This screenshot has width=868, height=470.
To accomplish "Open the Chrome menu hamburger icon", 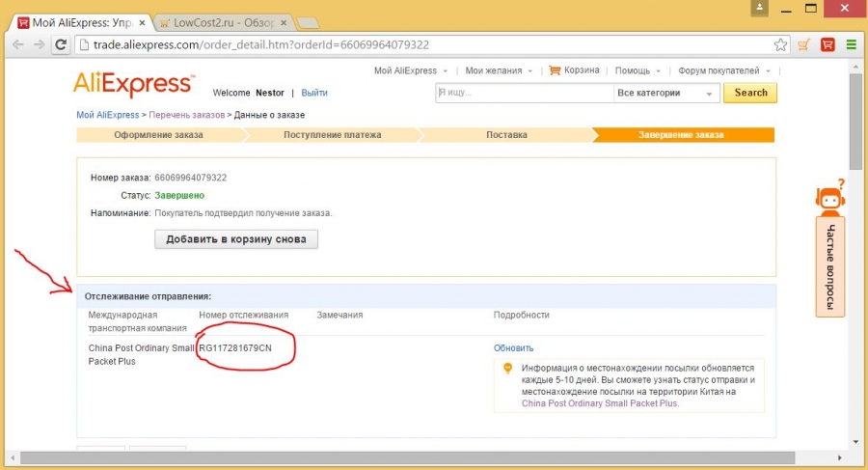I will pyautogui.click(x=852, y=45).
